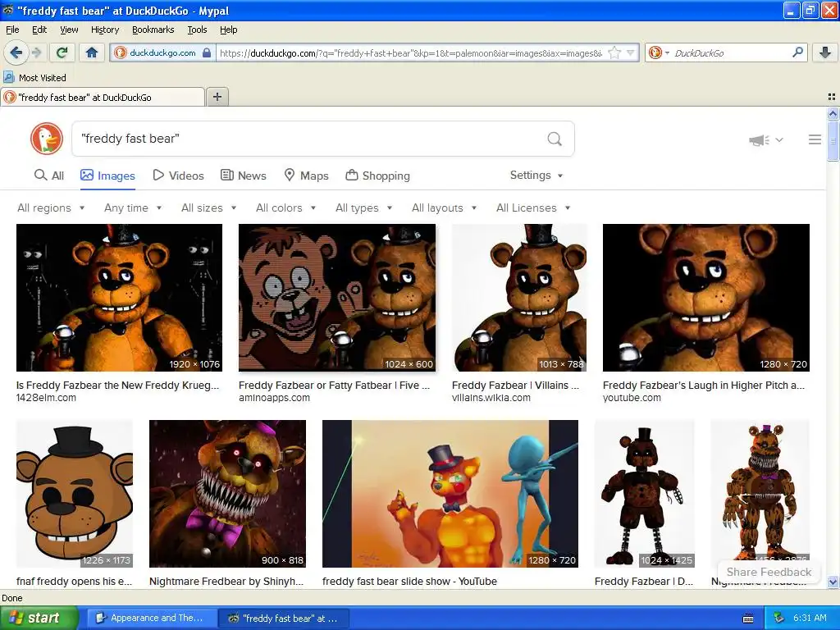This screenshot has width=840, height=630.
Task: Expand the All types filter
Action: pos(363,208)
